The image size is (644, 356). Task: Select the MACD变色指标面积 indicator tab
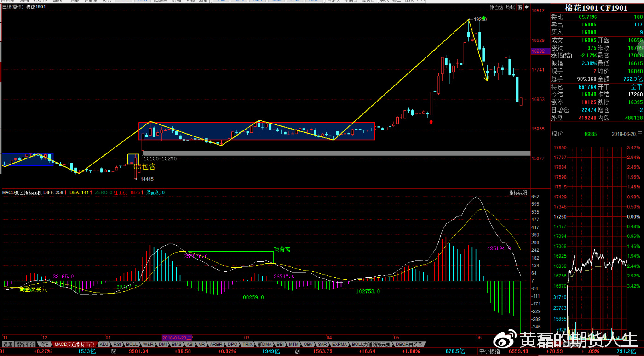(x=74, y=344)
